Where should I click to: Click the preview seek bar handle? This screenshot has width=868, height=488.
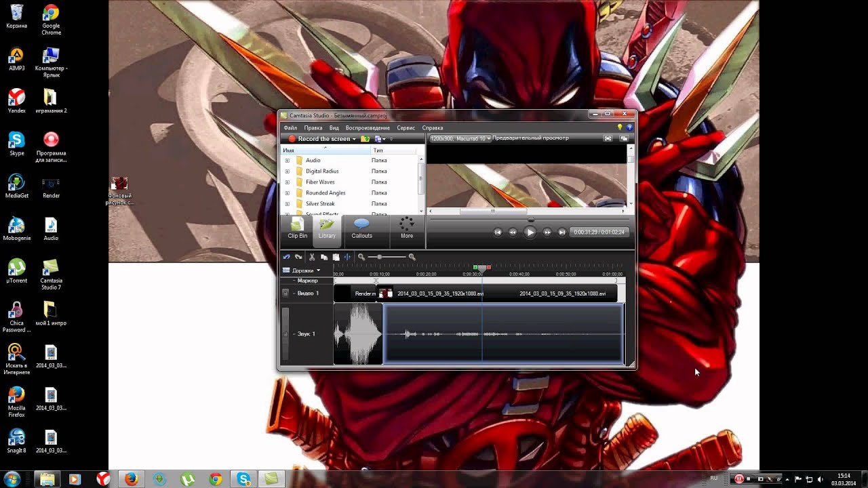[531, 220]
